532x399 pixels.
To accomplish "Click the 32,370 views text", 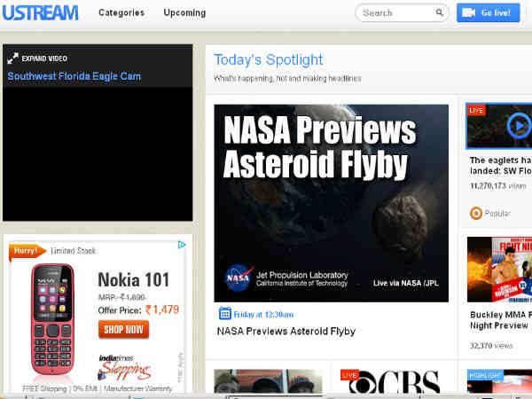I will tap(491, 346).
